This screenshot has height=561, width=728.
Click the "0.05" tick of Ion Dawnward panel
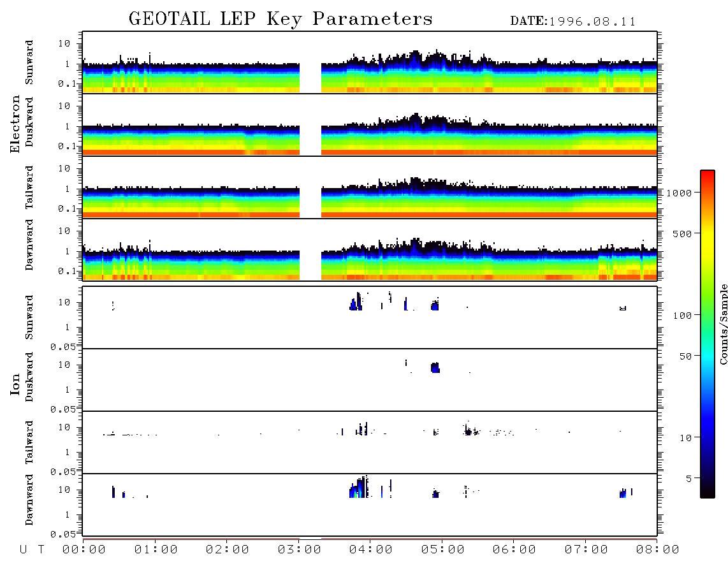point(63,534)
